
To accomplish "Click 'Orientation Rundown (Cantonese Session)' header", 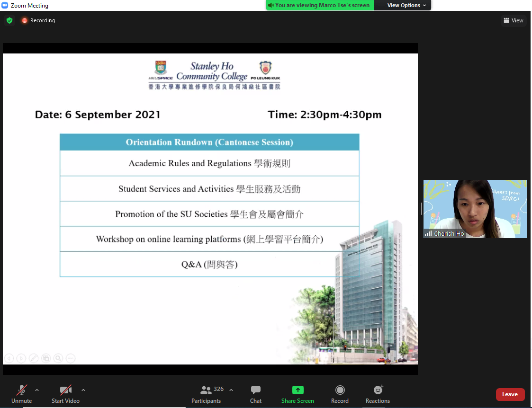I will click(x=209, y=142).
